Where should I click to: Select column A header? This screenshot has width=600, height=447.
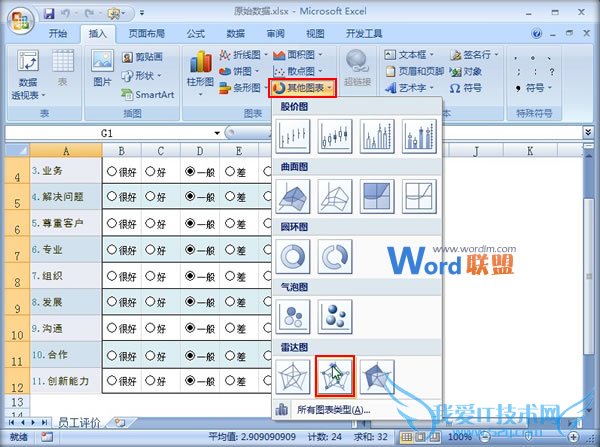(x=66, y=151)
